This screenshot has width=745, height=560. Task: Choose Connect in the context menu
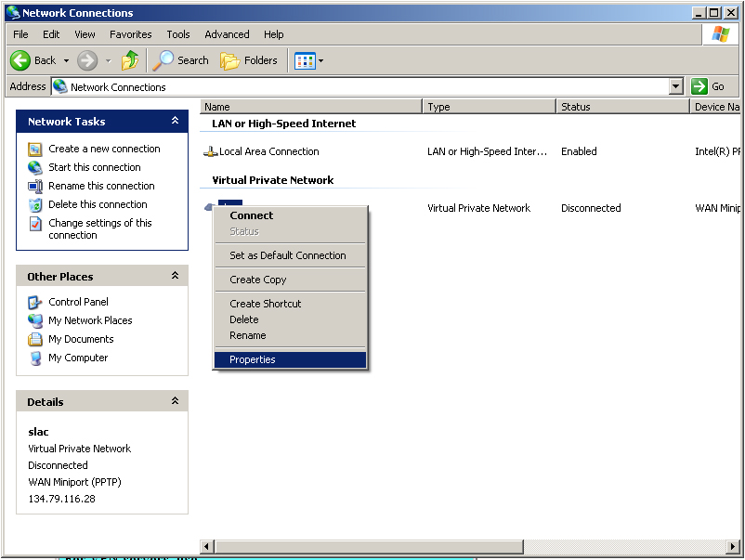coord(291,215)
